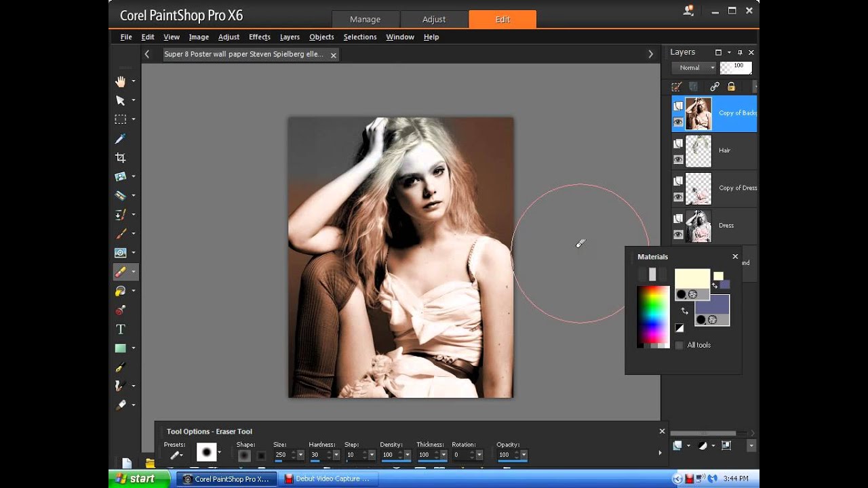Screen dimensions: 868x488
Task: Switch to the Adjust tab
Action: click(x=434, y=19)
